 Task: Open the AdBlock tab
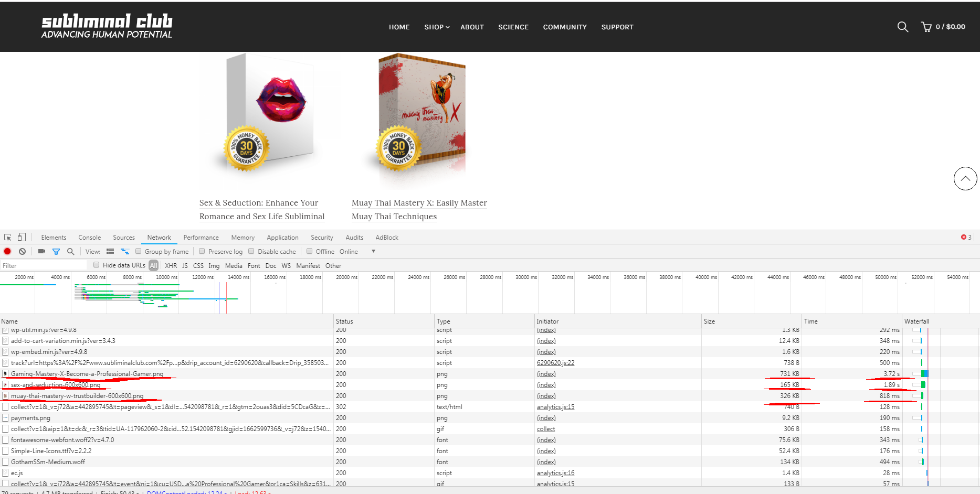[387, 238]
